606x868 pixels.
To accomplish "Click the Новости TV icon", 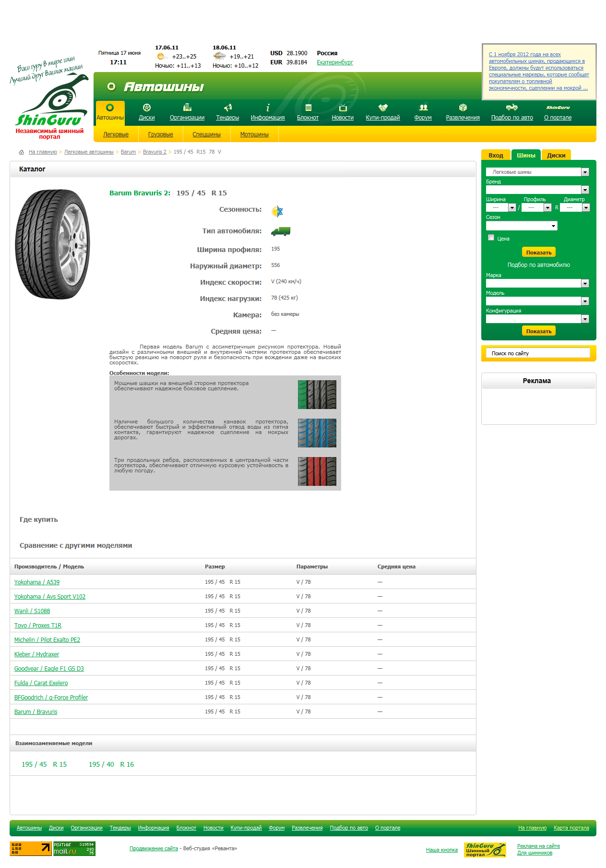I will [343, 108].
